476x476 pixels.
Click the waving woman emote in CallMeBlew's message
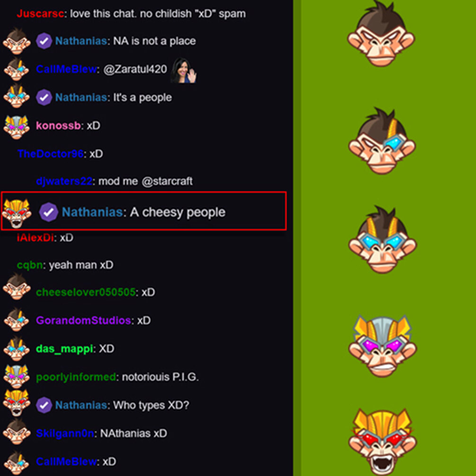(x=183, y=70)
